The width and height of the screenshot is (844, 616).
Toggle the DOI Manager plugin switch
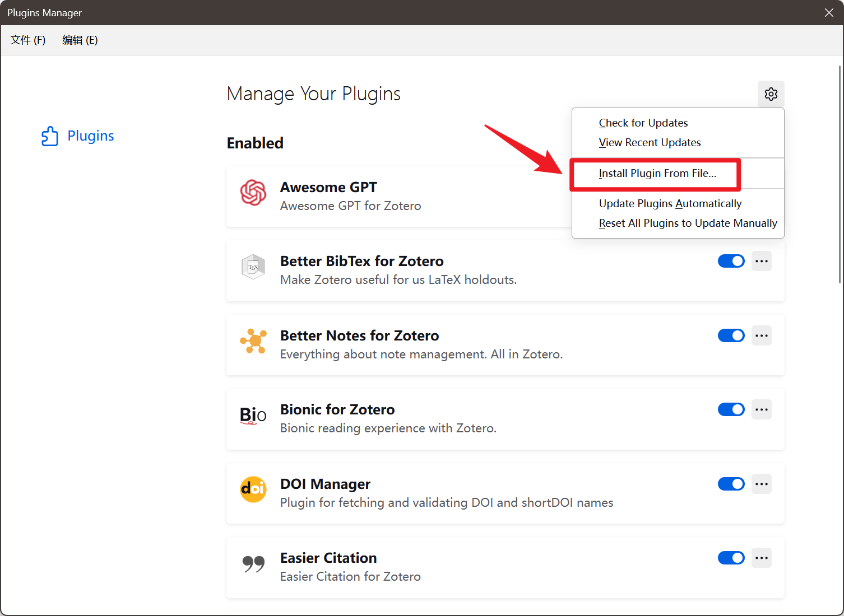731,484
